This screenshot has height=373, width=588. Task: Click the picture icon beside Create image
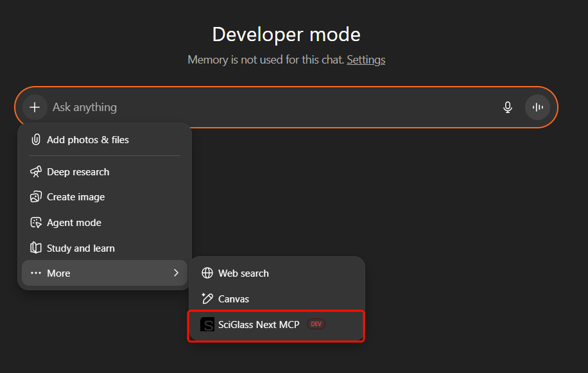36,197
